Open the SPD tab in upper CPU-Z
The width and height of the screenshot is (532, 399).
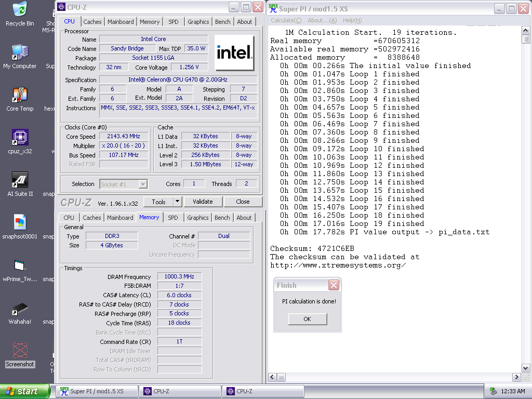[174, 22]
